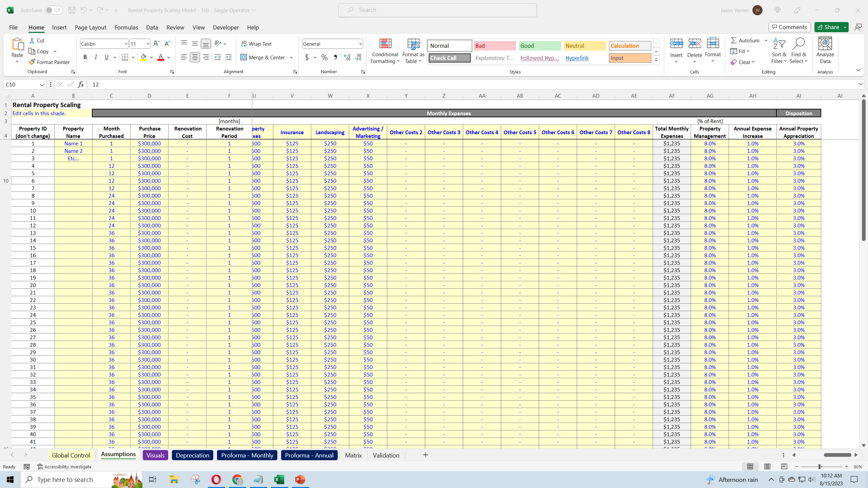The height and width of the screenshot is (488, 868).
Task: Toggle middle align button
Action: [x=195, y=44]
